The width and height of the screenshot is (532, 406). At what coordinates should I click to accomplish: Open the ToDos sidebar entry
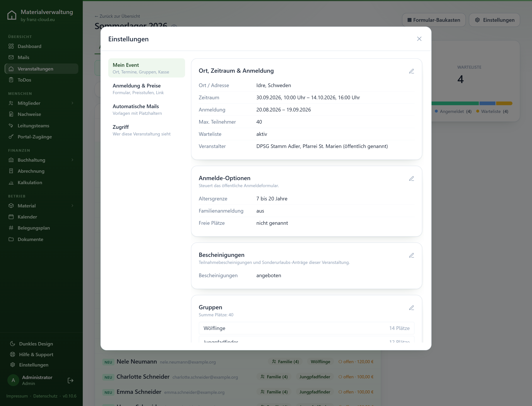coord(41,80)
